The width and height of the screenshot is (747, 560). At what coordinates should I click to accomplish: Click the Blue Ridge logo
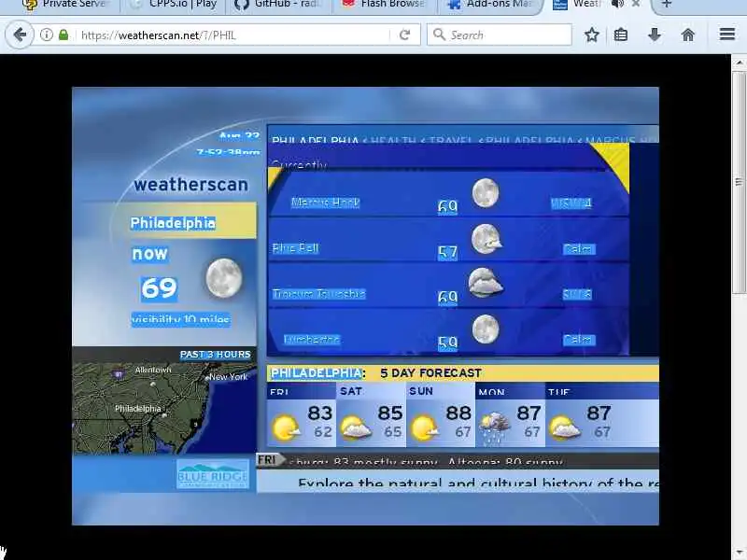point(213,474)
